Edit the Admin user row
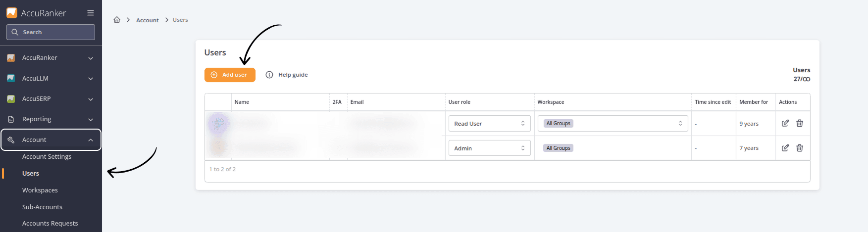Screen dimensions: 868x232 pos(785,148)
